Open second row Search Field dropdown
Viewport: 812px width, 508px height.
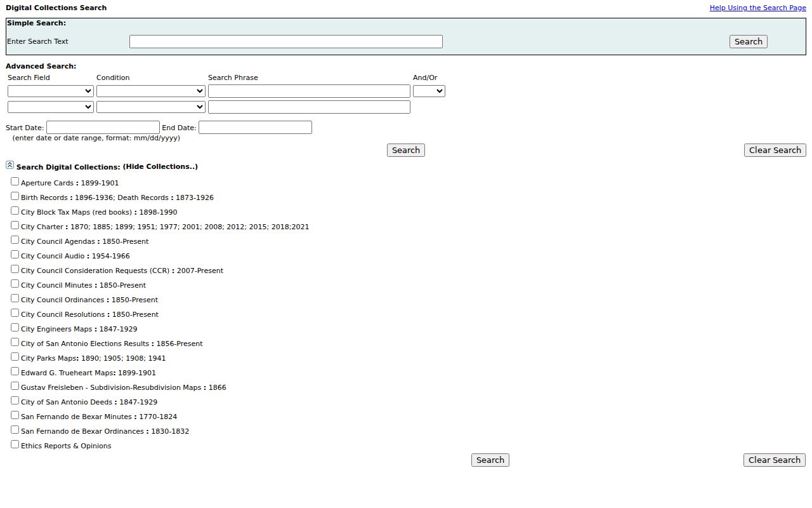pyautogui.click(x=51, y=107)
